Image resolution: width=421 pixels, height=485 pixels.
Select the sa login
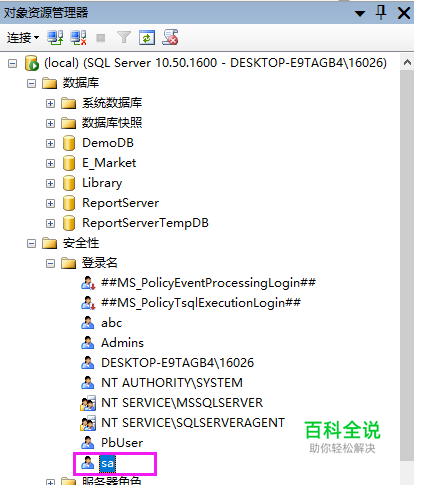(107, 463)
